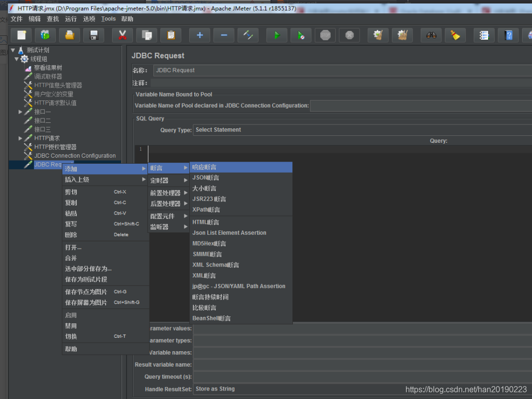The height and width of the screenshot is (399, 532).
Task: Choose 响应断言 from the assertion submenu
Action: 241,167
